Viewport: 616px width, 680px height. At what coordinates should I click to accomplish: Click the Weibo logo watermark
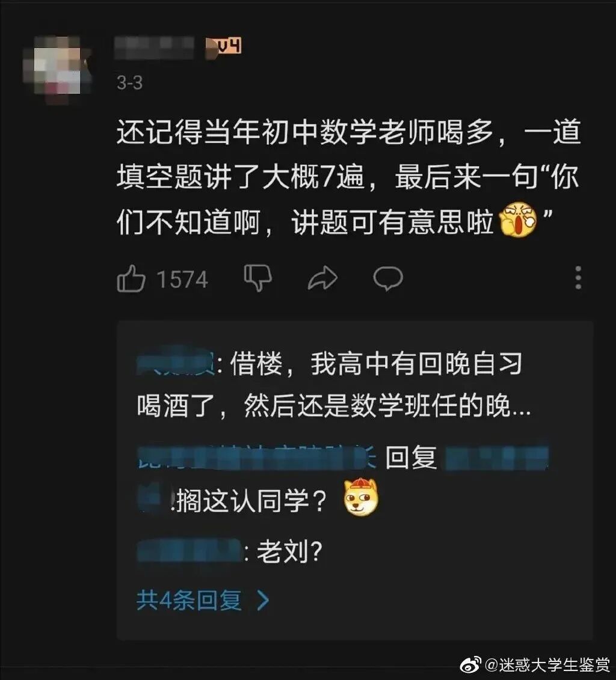[x=470, y=664]
